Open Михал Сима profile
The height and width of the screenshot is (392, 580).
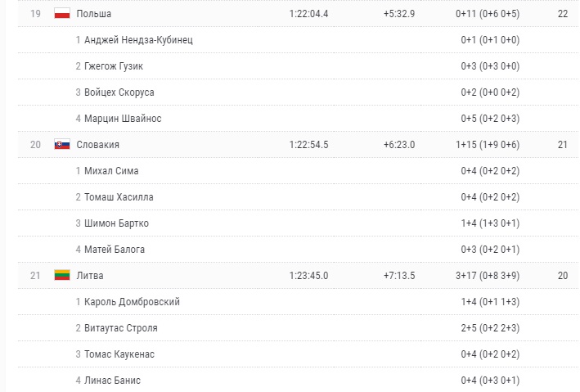(111, 171)
